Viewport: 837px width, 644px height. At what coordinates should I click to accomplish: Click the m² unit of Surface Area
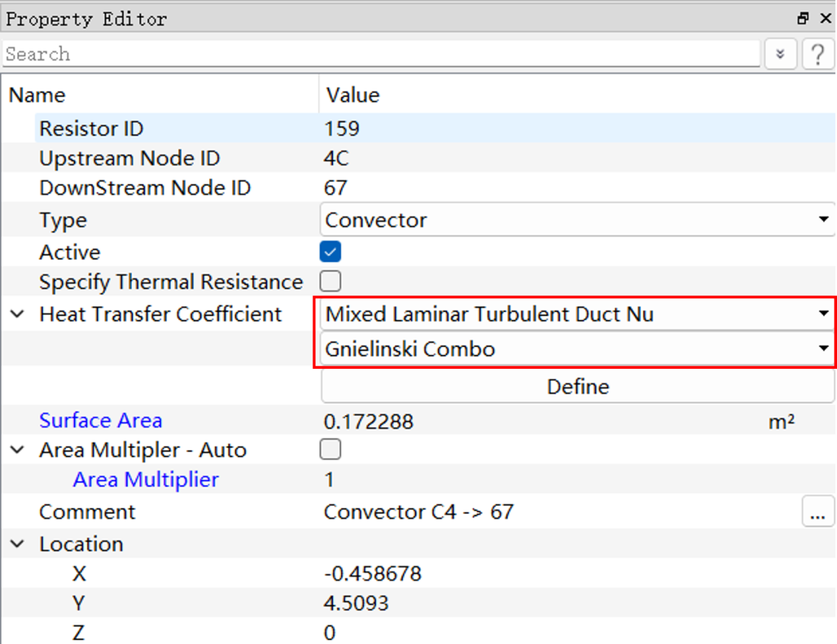click(x=781, y=422)
